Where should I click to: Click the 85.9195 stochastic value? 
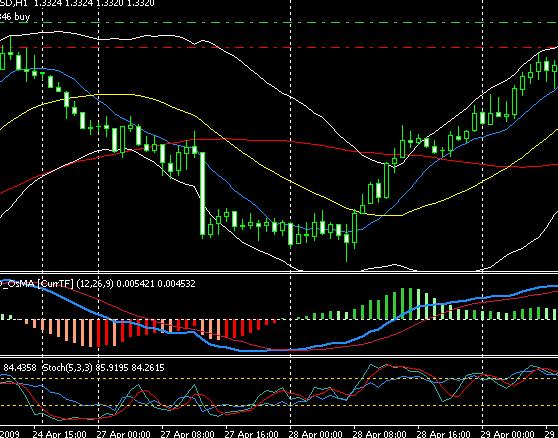[x=112, y=367]
